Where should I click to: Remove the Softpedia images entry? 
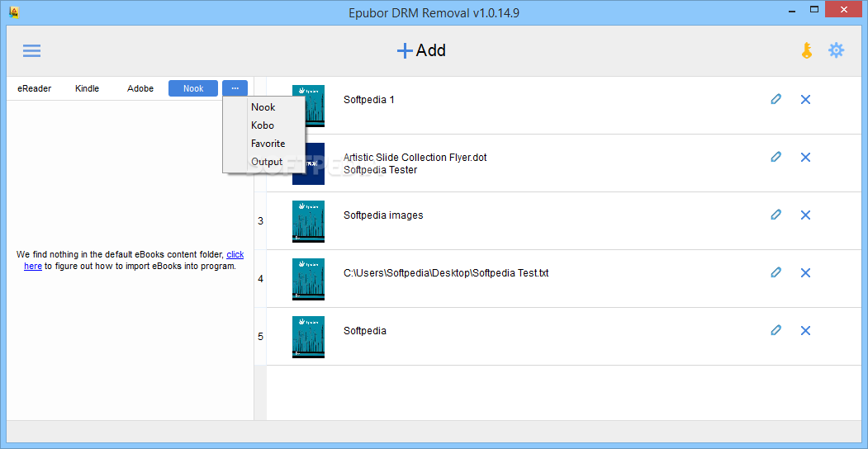pyautogui.click(x=805, y=215)
